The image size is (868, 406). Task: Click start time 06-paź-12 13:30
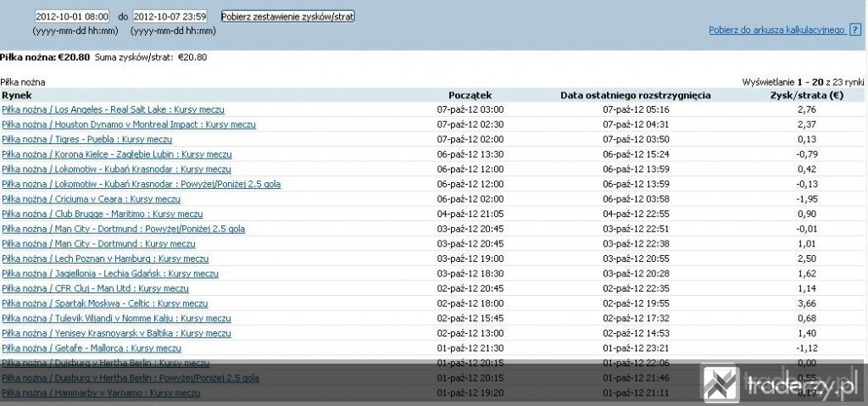point(470,154)
